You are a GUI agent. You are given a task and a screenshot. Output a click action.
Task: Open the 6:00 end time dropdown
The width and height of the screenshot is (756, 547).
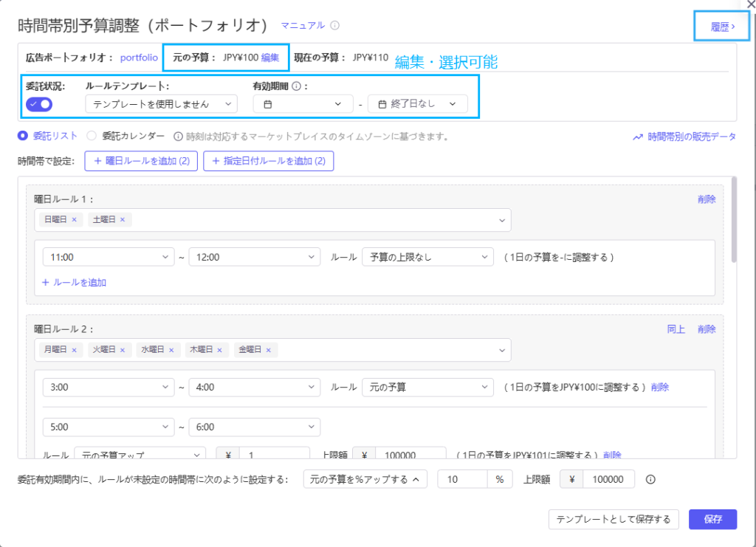tap(255, 427)
